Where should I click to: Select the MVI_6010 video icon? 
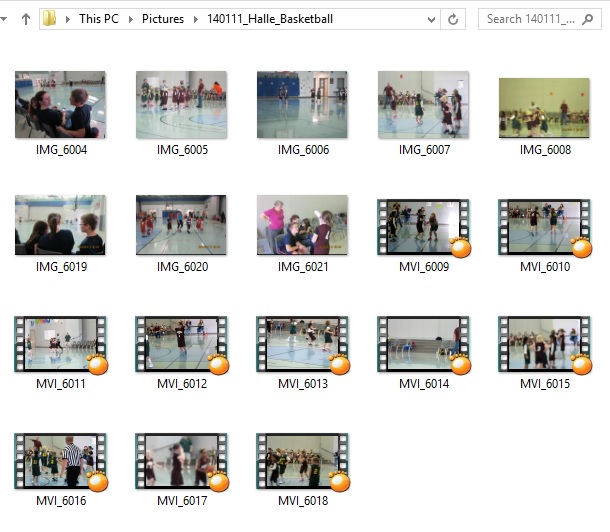[544, 227]
